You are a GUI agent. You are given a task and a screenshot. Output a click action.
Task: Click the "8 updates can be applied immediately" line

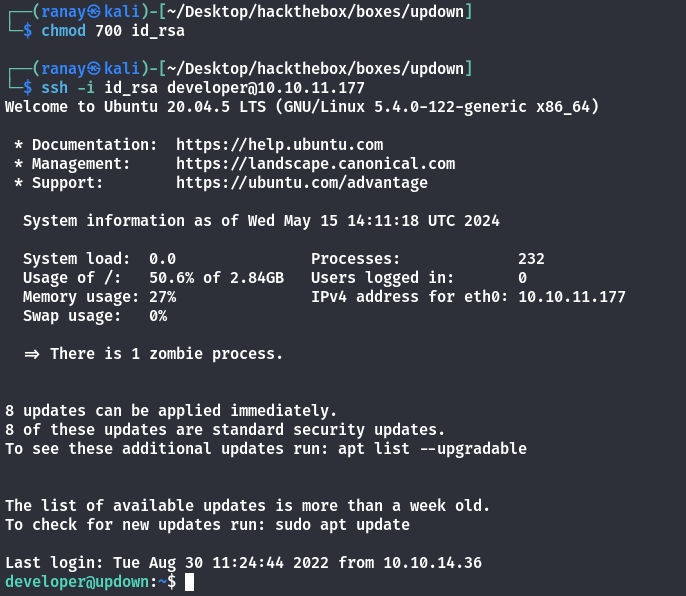(x=171, y=411)
